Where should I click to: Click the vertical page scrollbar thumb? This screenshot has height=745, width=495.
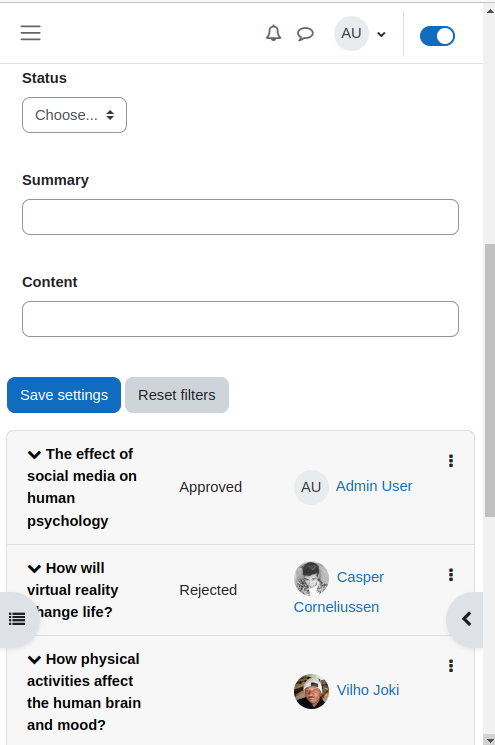[x=490, y=380]
